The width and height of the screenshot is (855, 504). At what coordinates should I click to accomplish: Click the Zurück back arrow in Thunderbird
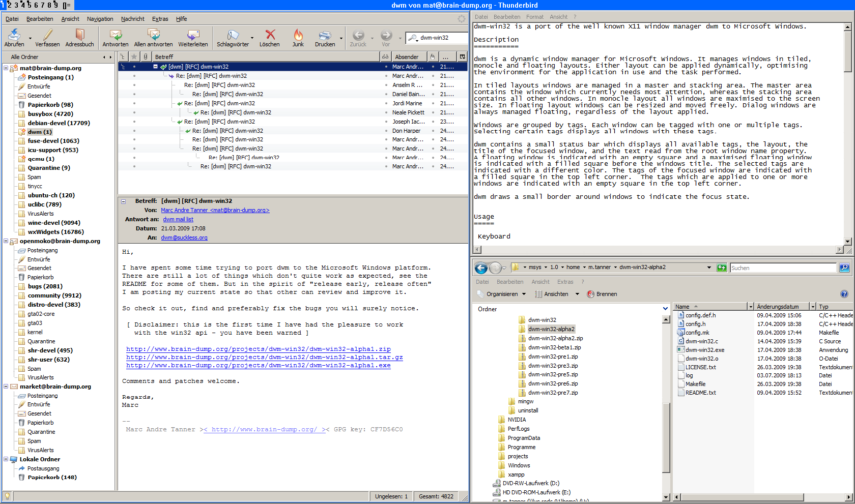tap(358, 35)
